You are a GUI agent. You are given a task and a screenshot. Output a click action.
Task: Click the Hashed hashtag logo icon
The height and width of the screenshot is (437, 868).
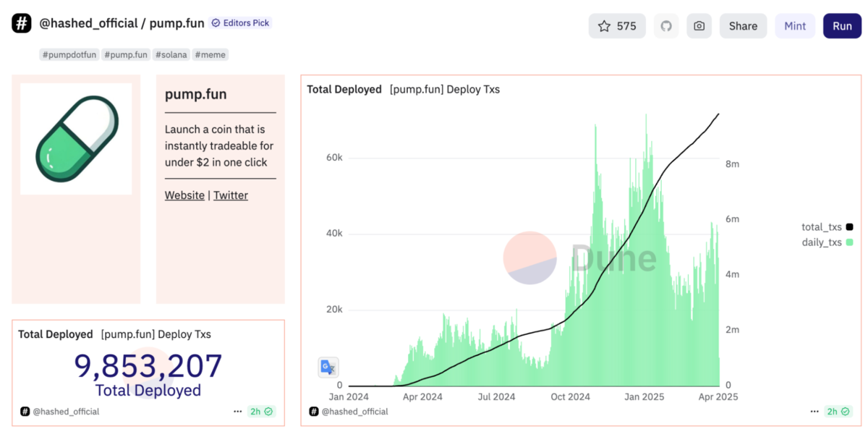click(x=22, y=23)
